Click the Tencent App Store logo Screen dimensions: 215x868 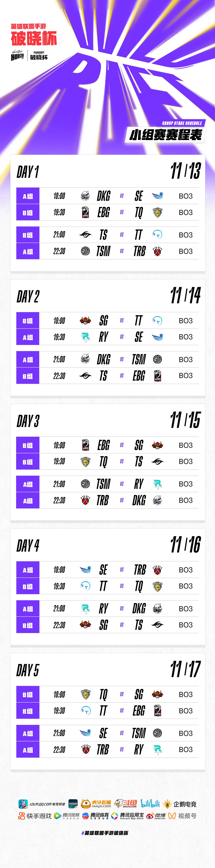coord(128,816)
